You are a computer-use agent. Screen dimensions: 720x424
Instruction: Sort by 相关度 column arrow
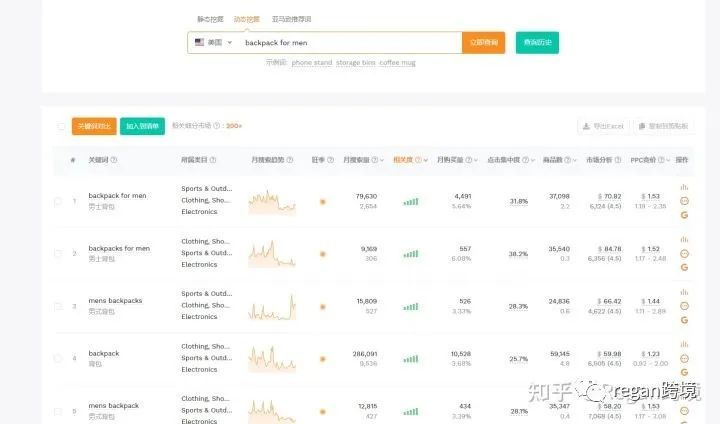[426, 160]
